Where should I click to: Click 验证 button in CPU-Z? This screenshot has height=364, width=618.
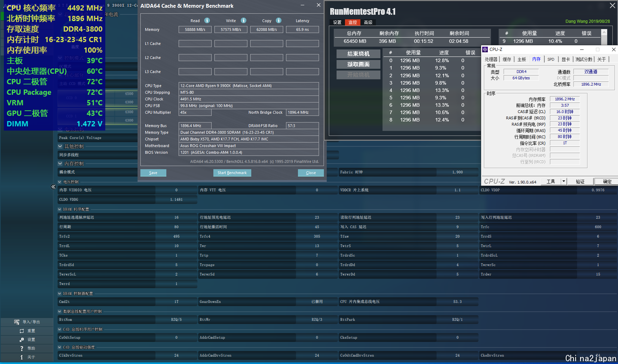(x=580, y=181)
